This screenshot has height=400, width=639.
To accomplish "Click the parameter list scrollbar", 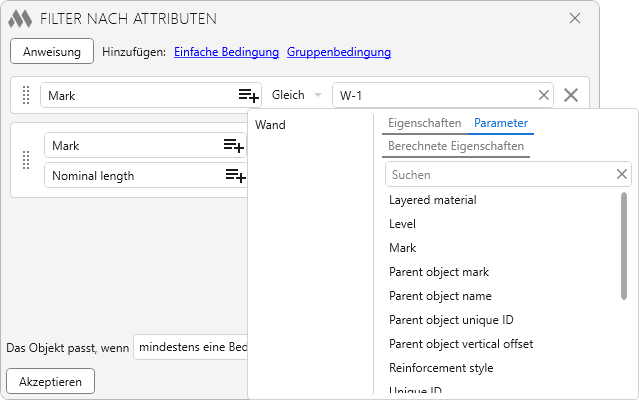I will 624,245.
